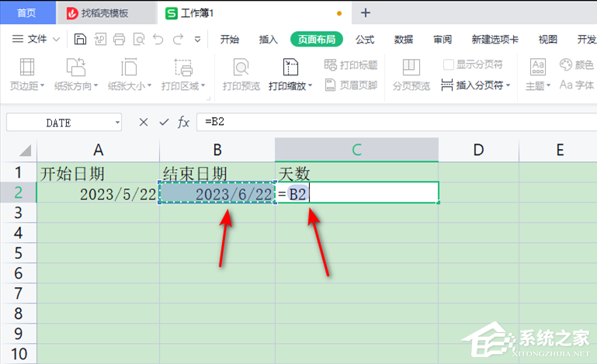Click the 颜色 theme colors button
597x364 pixels.
[x=577, y=64]
